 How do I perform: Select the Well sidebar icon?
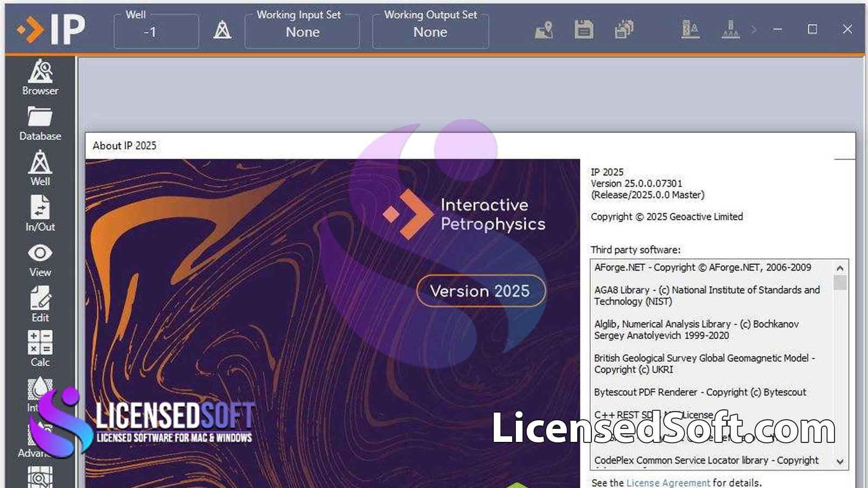[40, 169]
